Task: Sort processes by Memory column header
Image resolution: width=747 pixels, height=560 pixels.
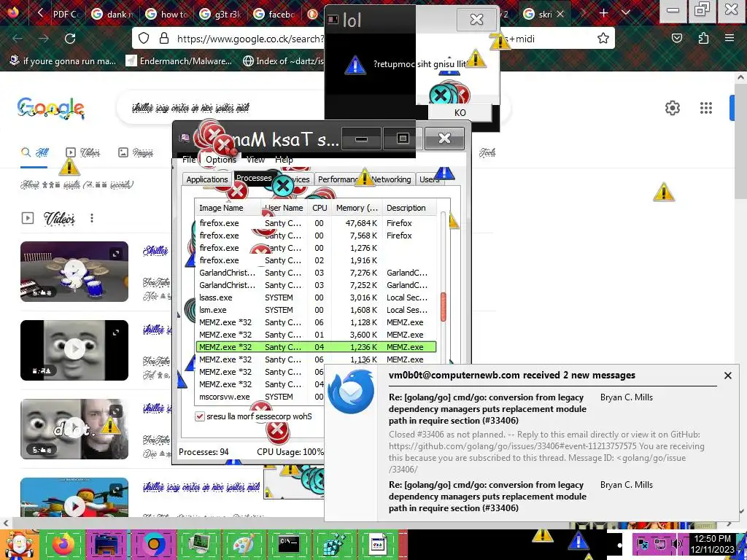Action: pyautogui.click(x=357, y=208)
